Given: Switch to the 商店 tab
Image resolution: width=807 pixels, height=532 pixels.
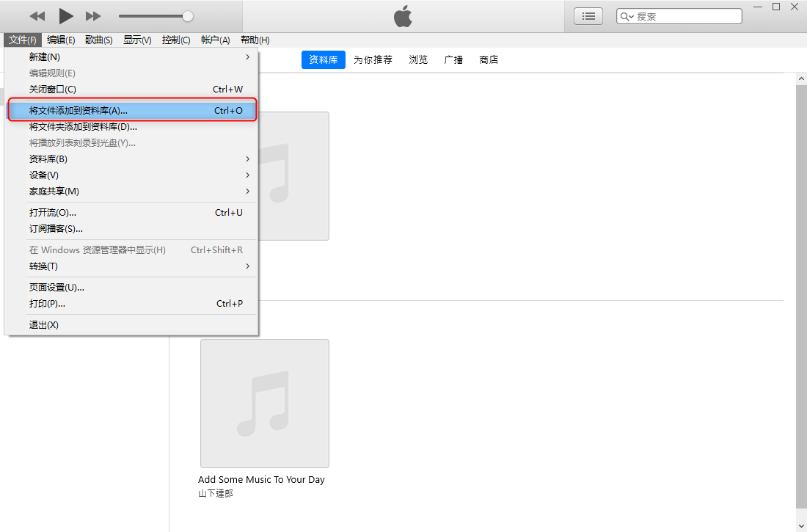Looking at the screenshot, I should point(489,59).
